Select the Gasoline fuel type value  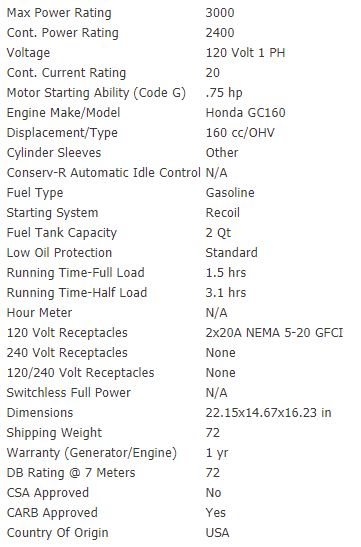click(230, 193)
